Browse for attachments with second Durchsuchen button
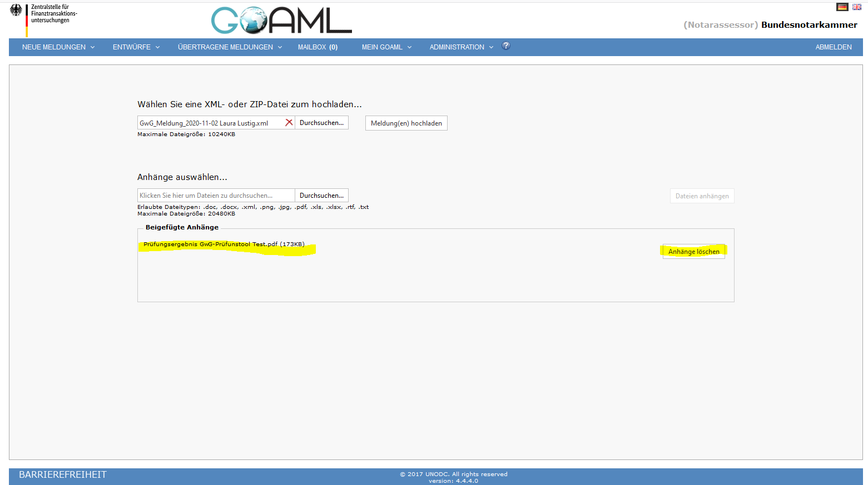The image size is (868, 485). (x=321, y=196)
